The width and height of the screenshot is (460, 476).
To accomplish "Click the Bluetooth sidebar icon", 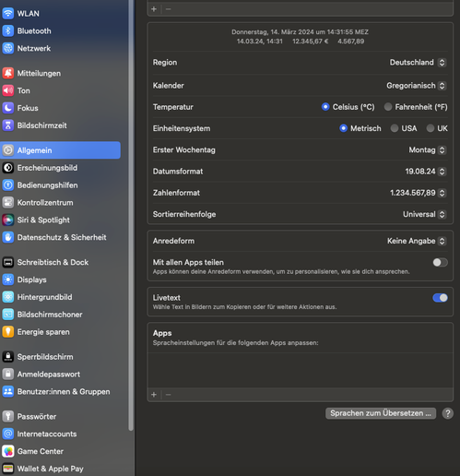I will coord(8,30).
